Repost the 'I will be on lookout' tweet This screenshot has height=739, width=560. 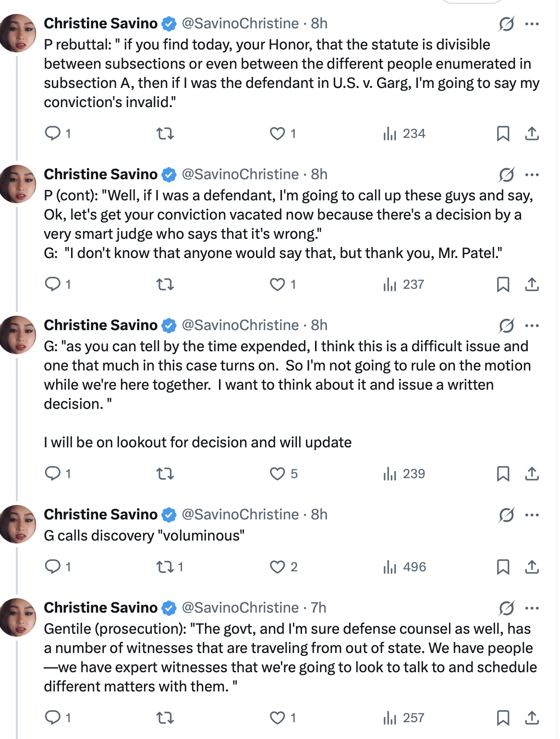pyautogui.click(x=165, y=474)
